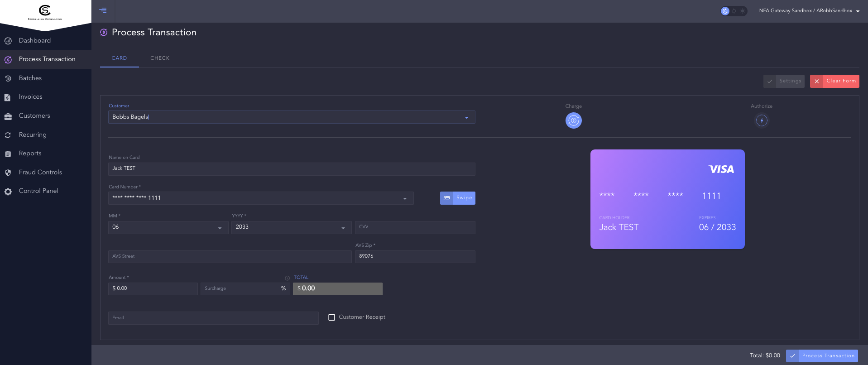Open the NFA Gateway Sandbox account menu

click(810, 11)
